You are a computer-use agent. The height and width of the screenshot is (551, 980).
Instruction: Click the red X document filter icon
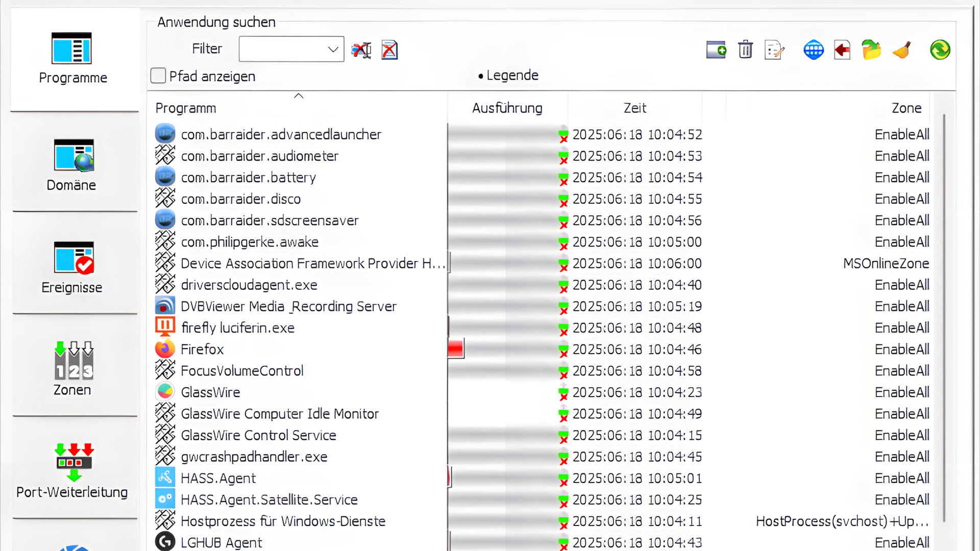click(389, 50)
